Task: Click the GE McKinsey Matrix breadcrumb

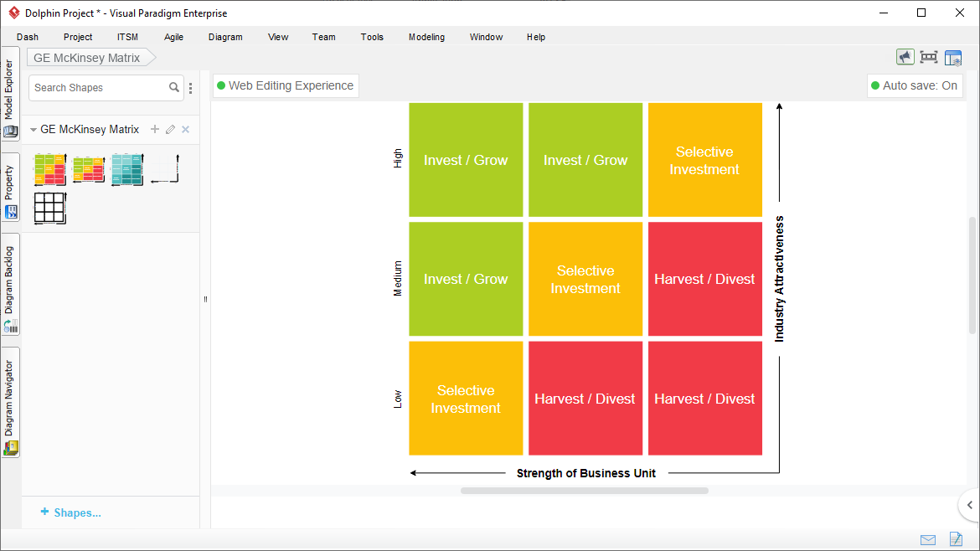Action: click(90, 58)
